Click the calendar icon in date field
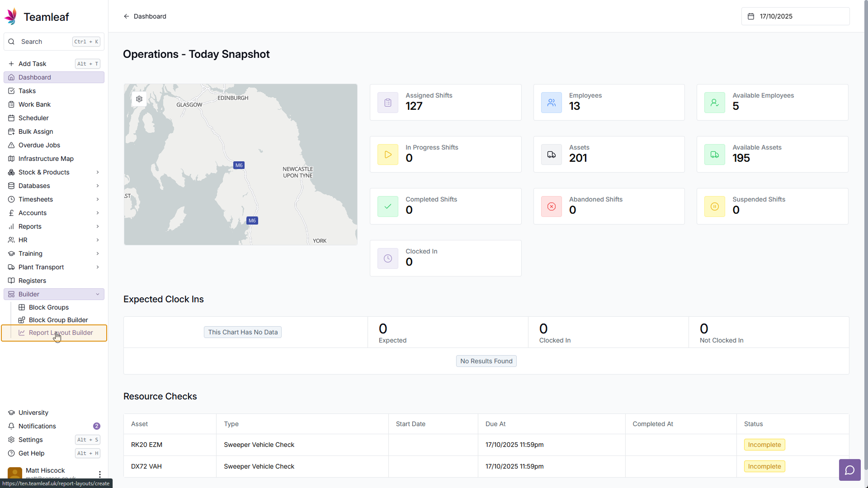The image size is (868, 488). pos(751,16)
